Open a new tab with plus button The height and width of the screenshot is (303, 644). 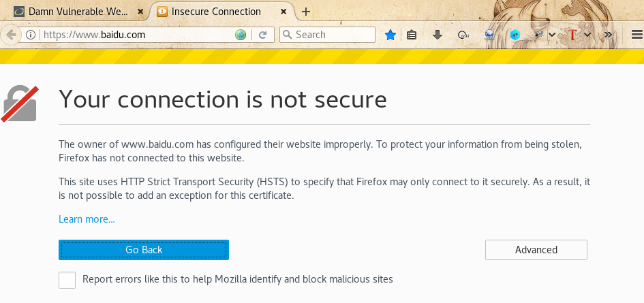(x=306, y=12)
